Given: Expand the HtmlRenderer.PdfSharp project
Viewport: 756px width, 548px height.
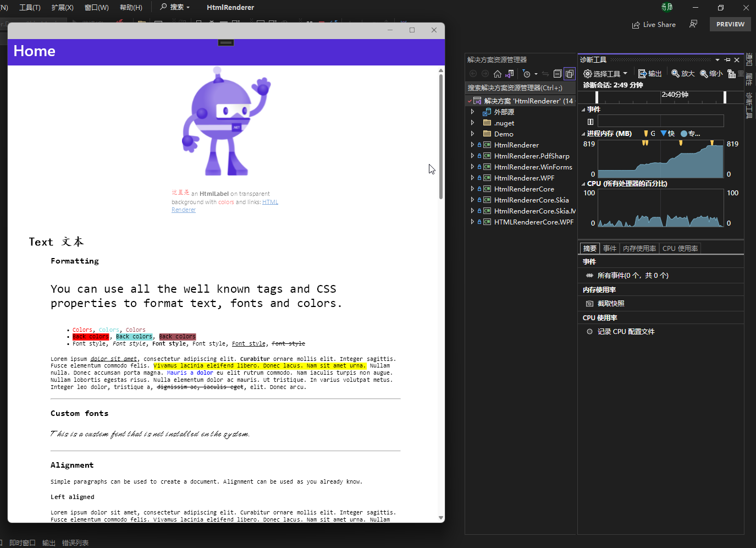Looking at the screenshot, I should (x=472, y=156).
